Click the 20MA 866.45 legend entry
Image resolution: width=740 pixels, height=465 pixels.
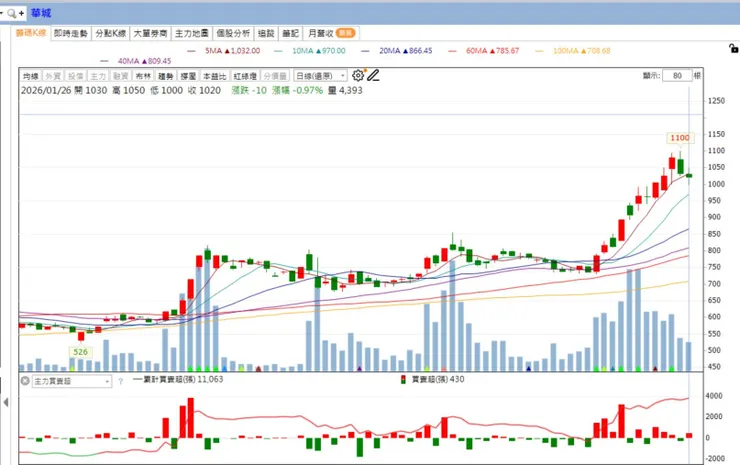396,51
